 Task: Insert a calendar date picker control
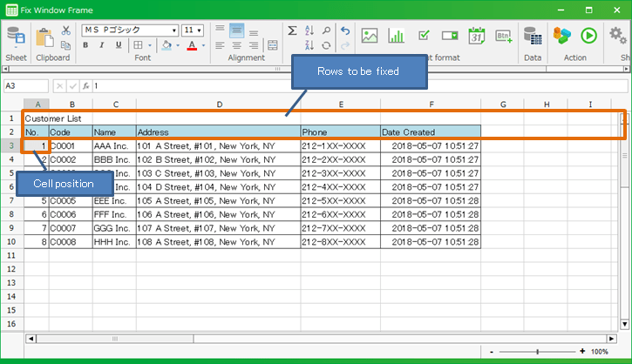point(477,36)
